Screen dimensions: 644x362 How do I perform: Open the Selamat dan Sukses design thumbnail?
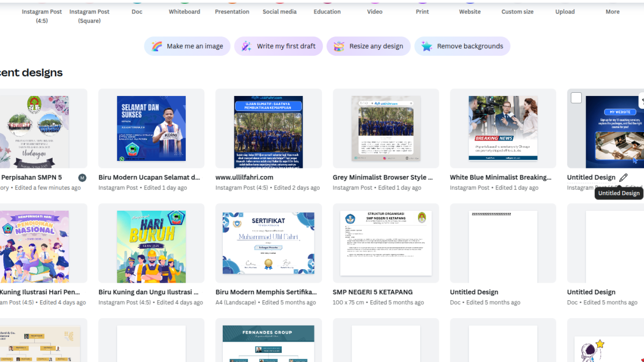click(151, 129)
